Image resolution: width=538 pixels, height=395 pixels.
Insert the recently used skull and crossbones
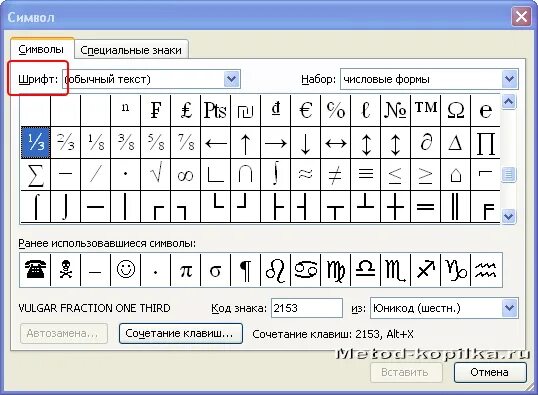[66, 270]
